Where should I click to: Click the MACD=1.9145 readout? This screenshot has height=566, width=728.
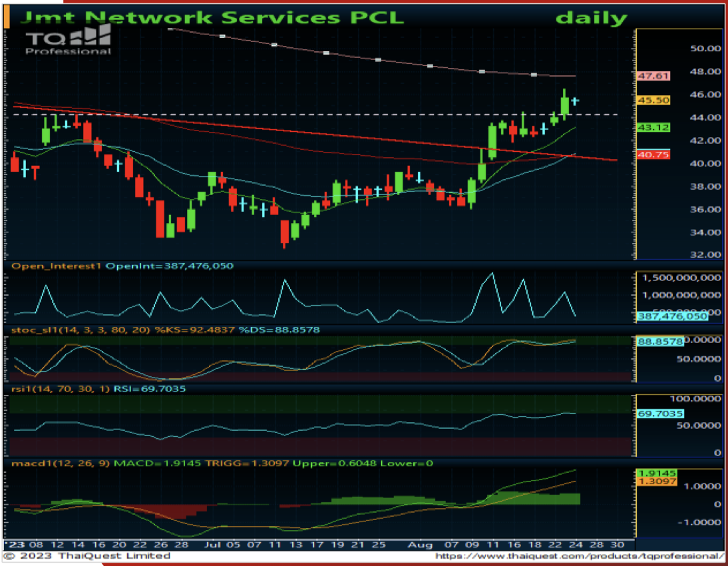158,463
